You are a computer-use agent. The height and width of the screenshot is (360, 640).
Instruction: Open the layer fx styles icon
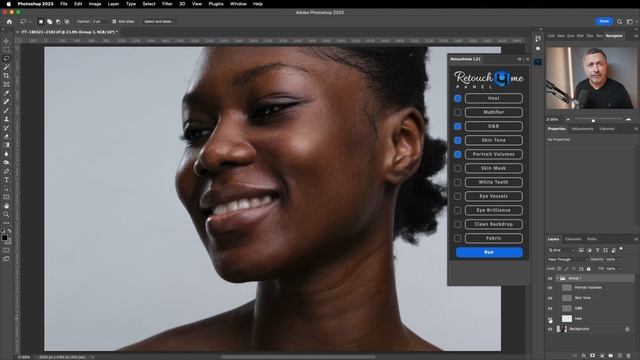click(584, 356)
